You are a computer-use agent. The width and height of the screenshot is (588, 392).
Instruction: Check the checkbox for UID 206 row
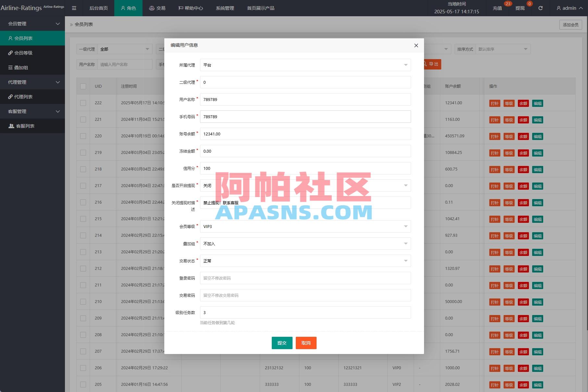click(83, 368)
